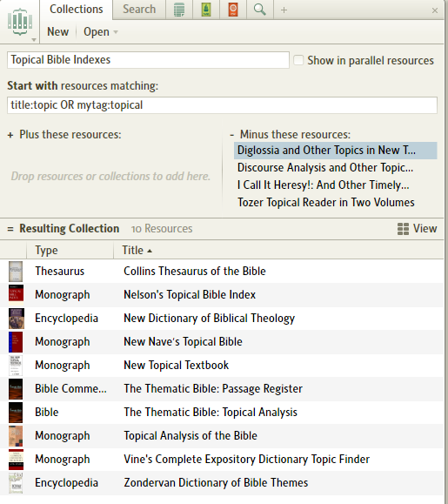Click Monograph type for Vine's Topic Finder row

pyautogui.click(x=63, y=460)
